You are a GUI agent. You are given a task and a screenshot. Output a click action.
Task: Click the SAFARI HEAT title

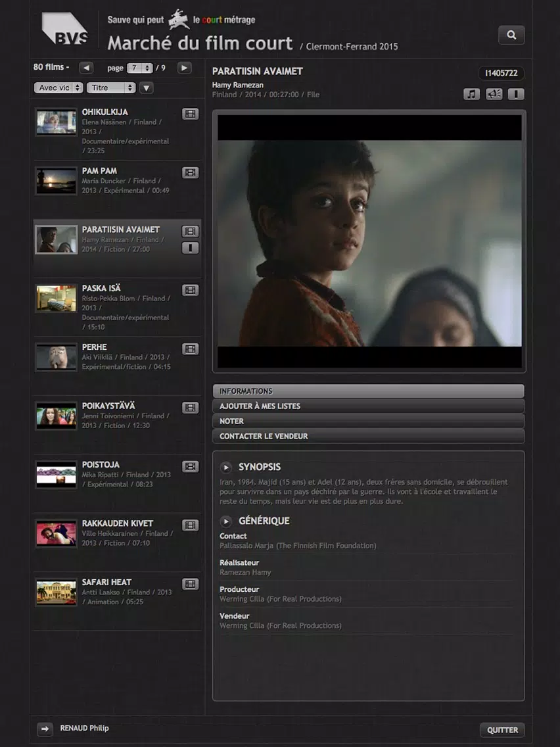pyautogui.click(x=106, y=582)
